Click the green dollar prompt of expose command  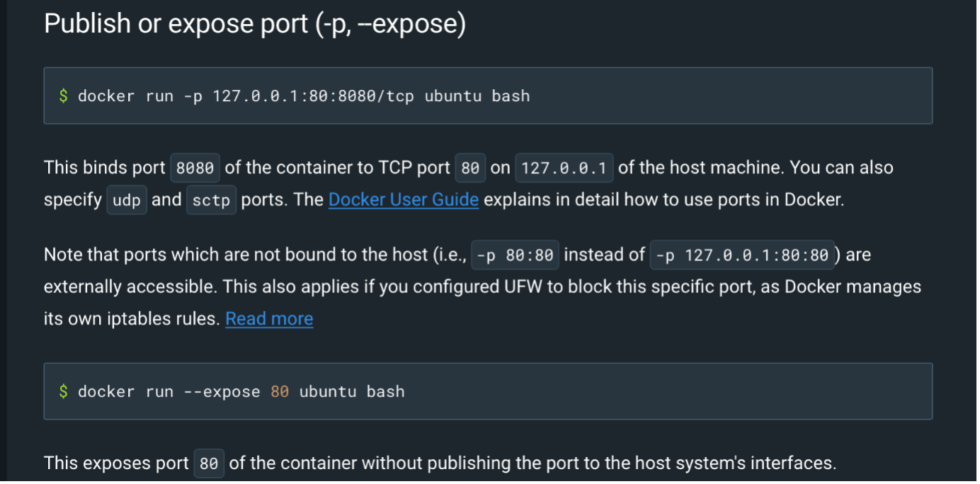64,391
